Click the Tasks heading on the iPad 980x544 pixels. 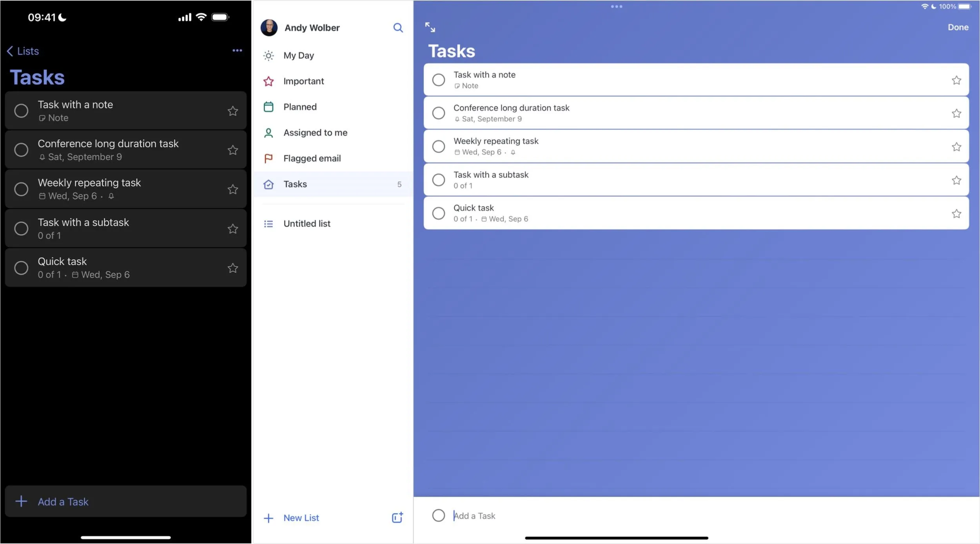(452, 51)
